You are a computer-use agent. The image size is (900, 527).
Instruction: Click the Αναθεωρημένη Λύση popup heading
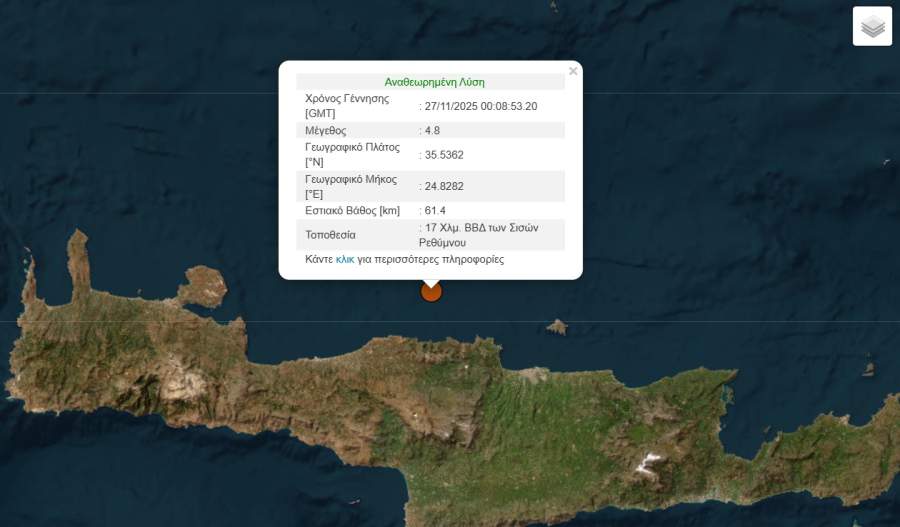pyautogui.click(x=434, y=82)
